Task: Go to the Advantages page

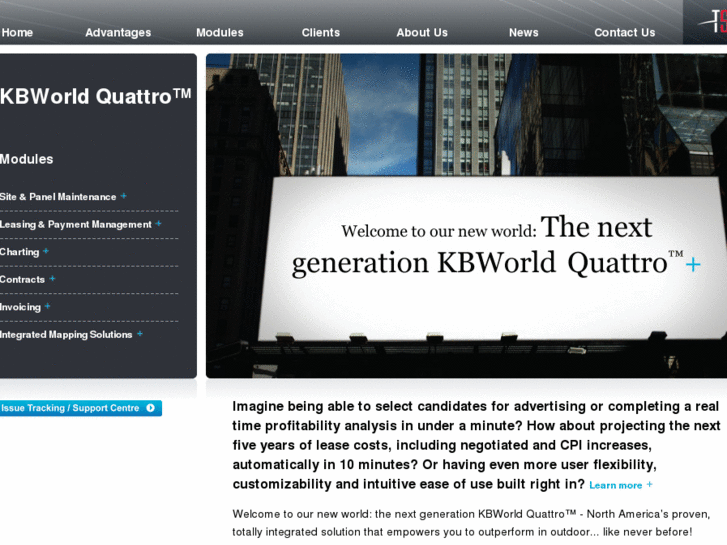Action: pos(118,32)
